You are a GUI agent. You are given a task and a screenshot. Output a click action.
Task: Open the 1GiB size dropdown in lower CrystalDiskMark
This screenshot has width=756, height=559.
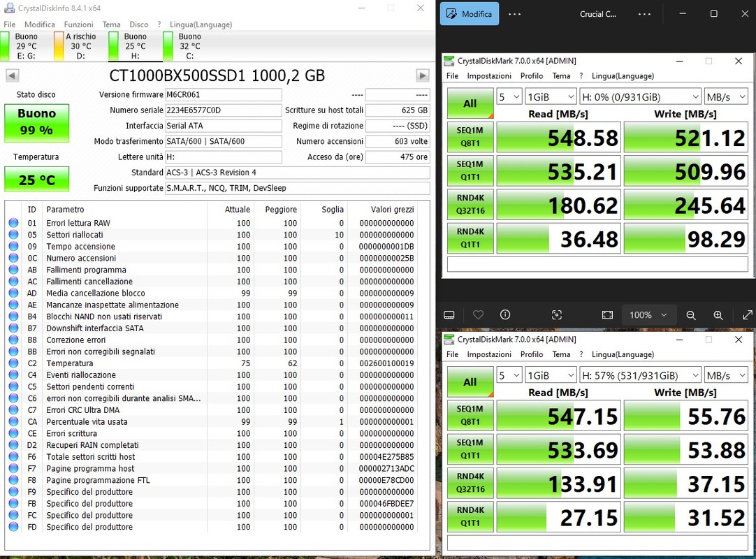(x=551, y=375)
